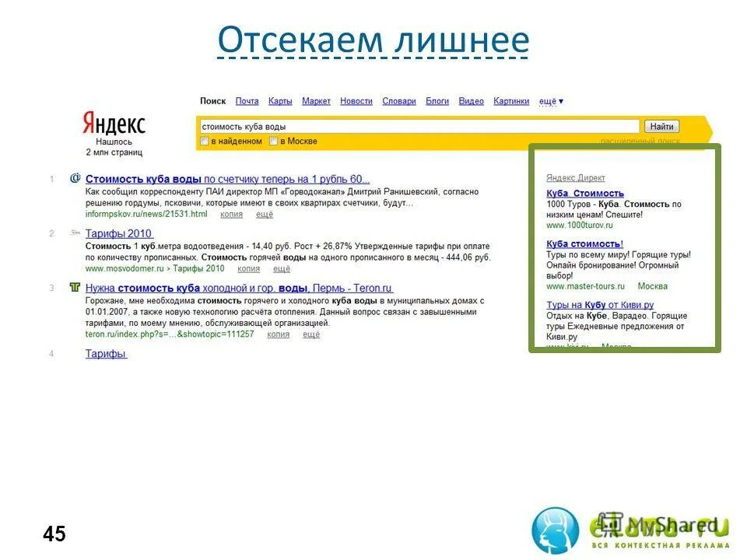Open Блоги in the navigation bar

[437, 101]
